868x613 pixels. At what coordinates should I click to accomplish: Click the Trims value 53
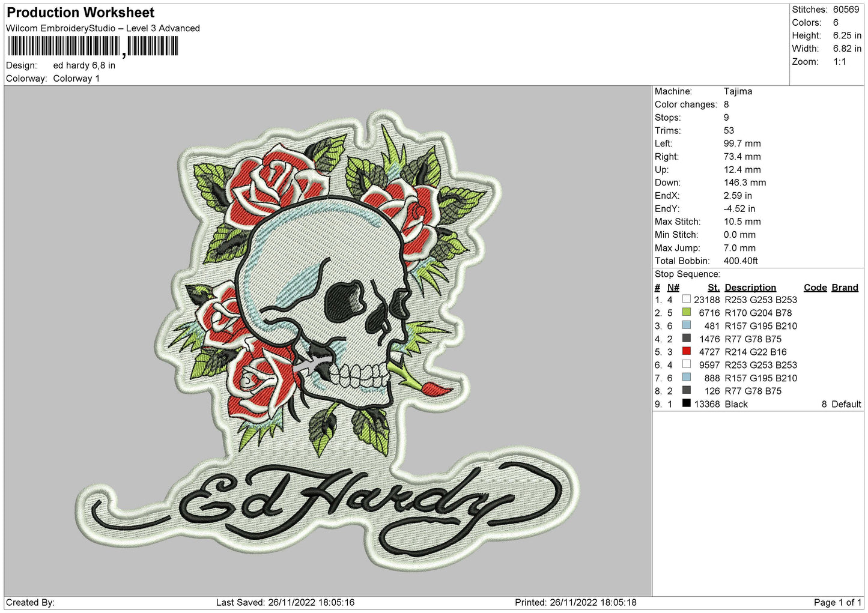tap(729, 130)
